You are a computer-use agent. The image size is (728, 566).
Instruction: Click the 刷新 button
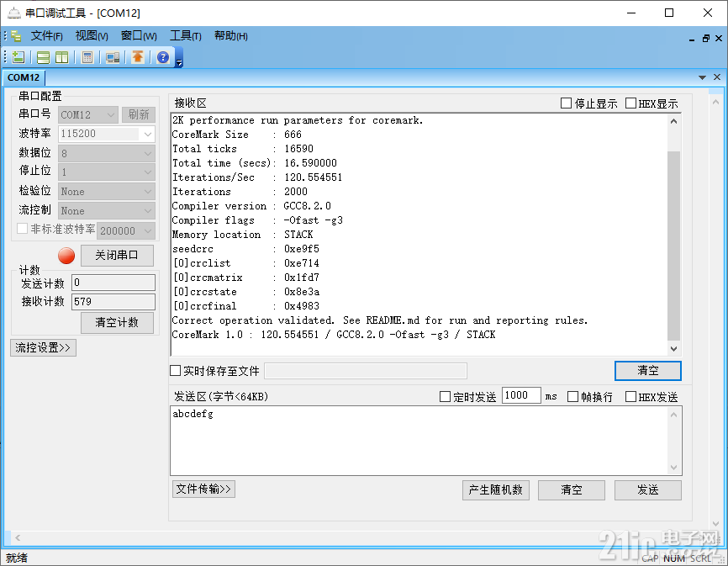pos(139,114)
